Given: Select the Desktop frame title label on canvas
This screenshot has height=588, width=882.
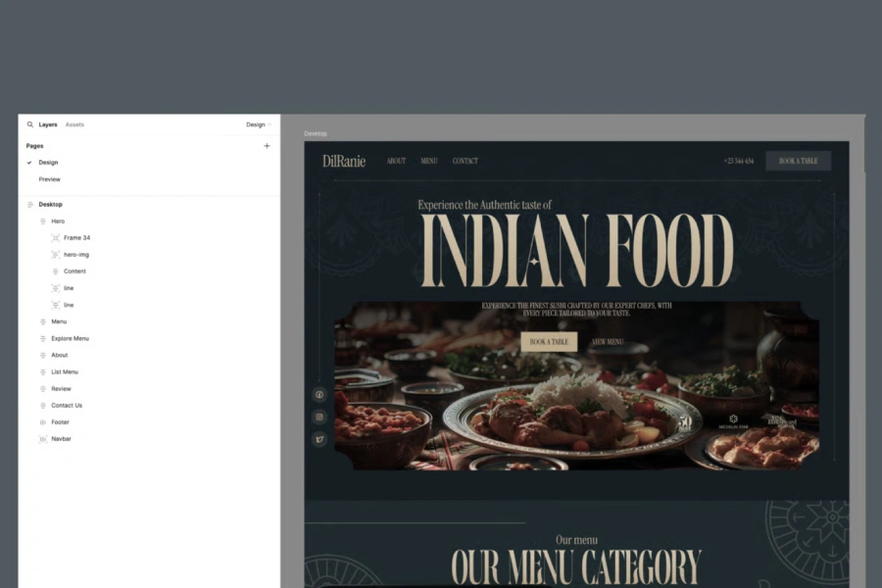Looking at the screenshot, I should pos(316,133).
